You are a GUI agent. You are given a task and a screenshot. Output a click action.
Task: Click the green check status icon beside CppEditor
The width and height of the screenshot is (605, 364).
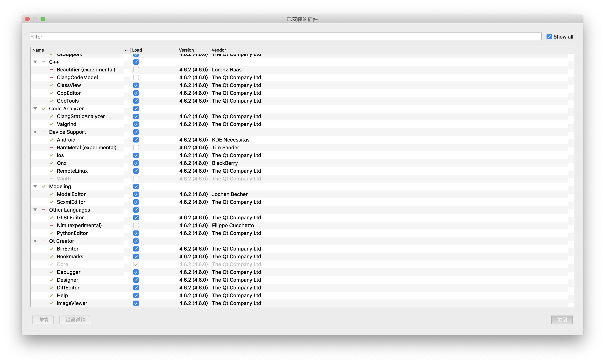[x=51, y=93]
